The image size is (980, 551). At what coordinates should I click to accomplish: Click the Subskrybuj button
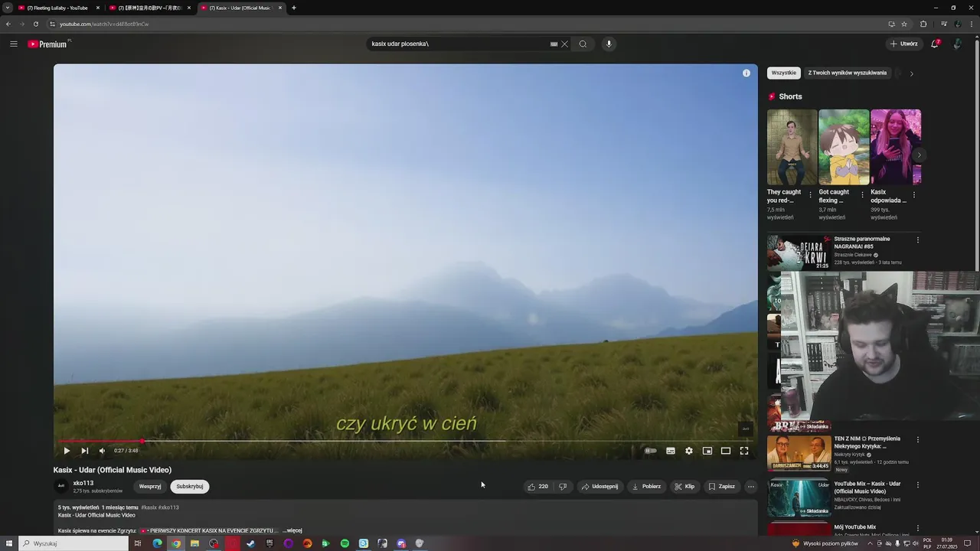pos(190,487)
